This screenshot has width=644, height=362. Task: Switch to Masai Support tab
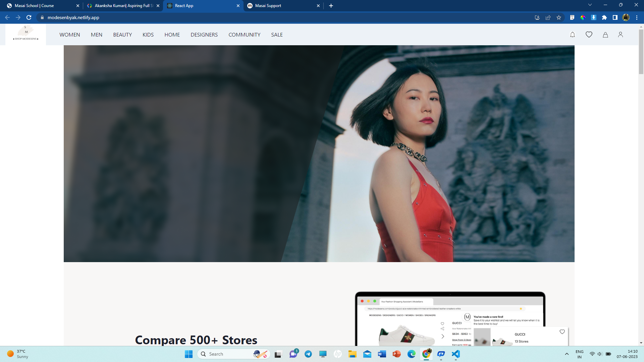pos(268,6)
